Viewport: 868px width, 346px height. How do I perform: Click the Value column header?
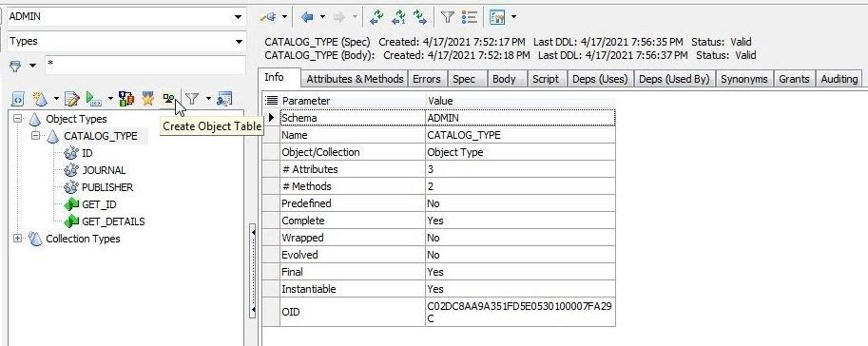[520, 101]
